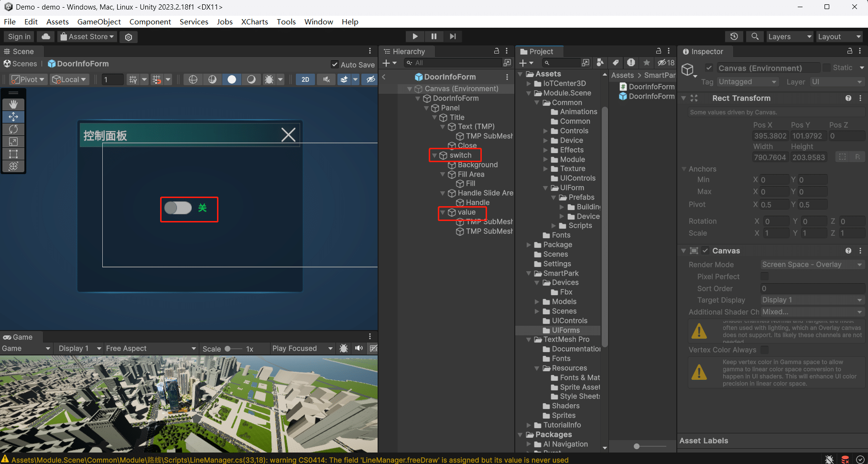Open the Asset Store button
Screen dimensions: 868x464
[x=87, y=36]
